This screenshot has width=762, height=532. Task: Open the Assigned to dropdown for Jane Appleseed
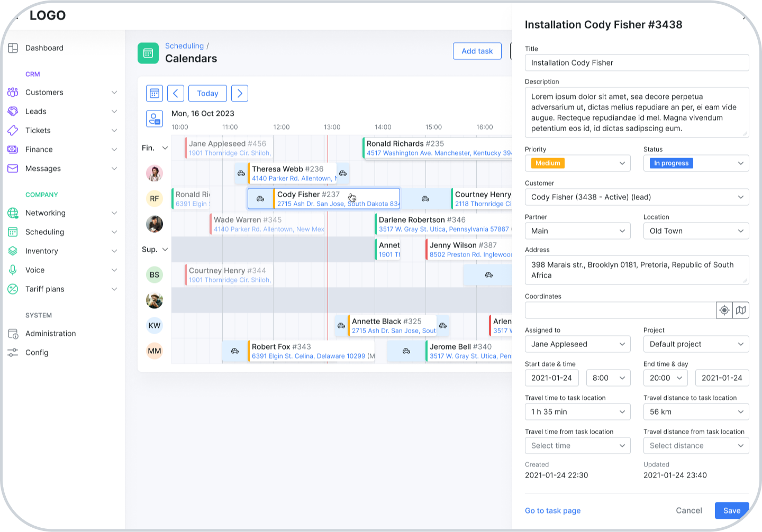(577, 344)
